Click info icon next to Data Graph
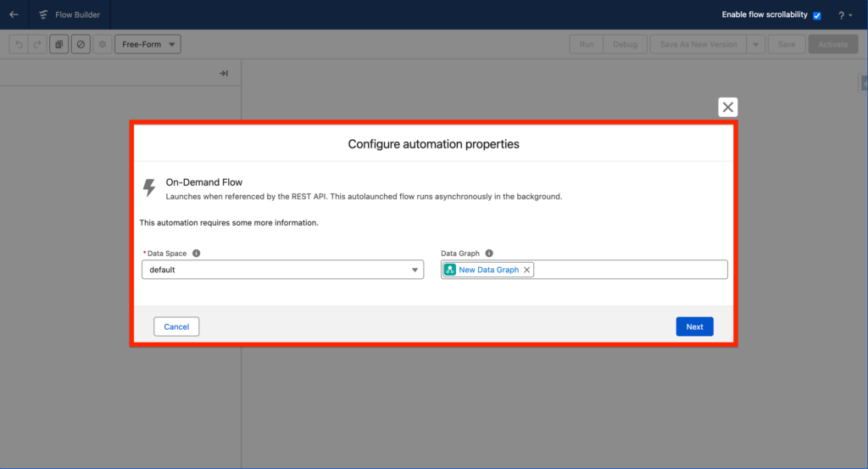The height and width of the screenshot is (469, 868). [489, 253]
